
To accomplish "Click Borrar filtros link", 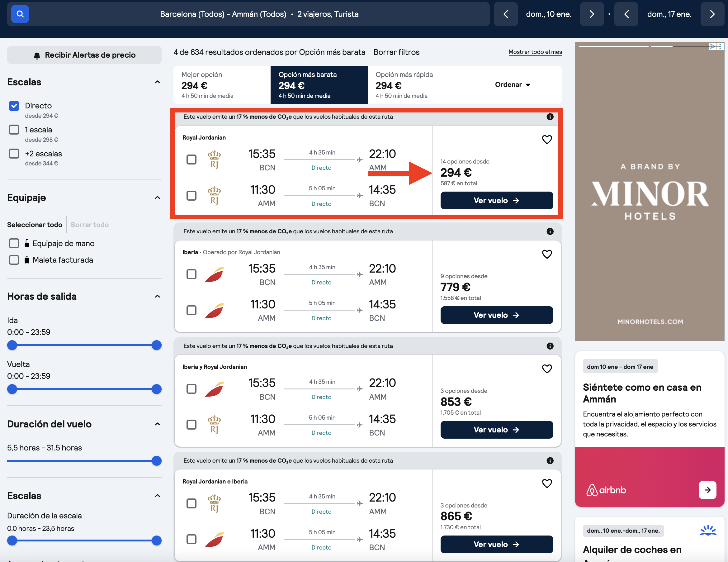I will tap(396, 52).
